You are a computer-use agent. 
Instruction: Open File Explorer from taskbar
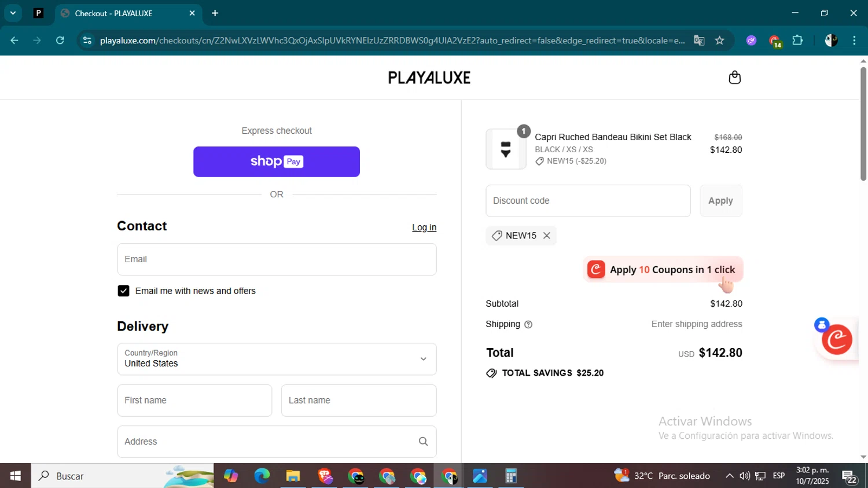293,476
